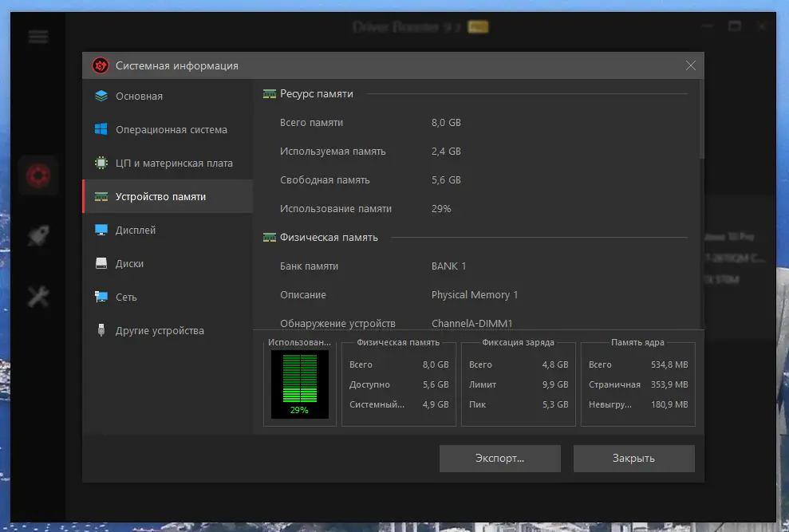Click the memory module icon for Устройство памяти
The image size is (789, 532).
click(x=101, y=197)
